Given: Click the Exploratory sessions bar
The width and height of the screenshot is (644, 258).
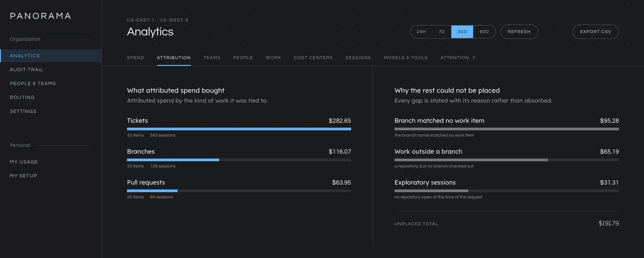Looking at the screenshot, I should click(507, 191).
